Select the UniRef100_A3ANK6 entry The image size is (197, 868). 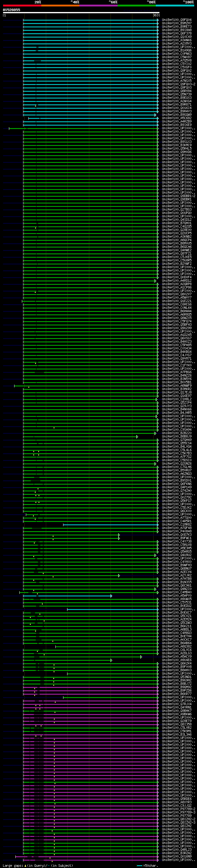(176, 40)
